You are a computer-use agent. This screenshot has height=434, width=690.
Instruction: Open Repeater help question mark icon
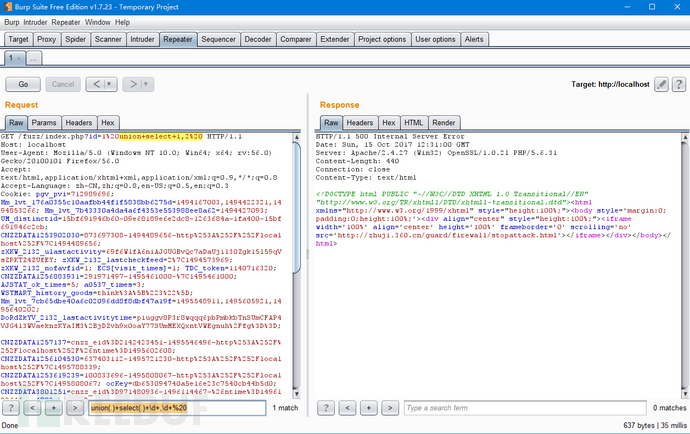(x=679, y=84)
